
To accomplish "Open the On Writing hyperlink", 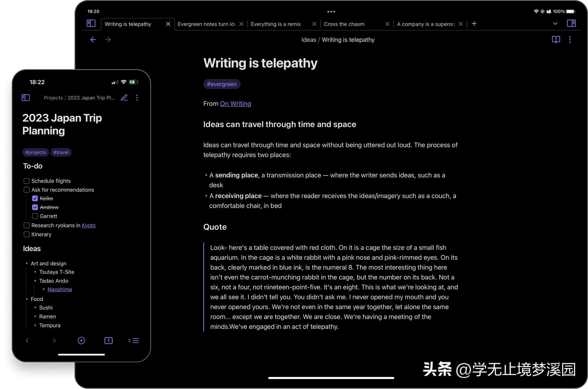I will [x=236, y=104].
